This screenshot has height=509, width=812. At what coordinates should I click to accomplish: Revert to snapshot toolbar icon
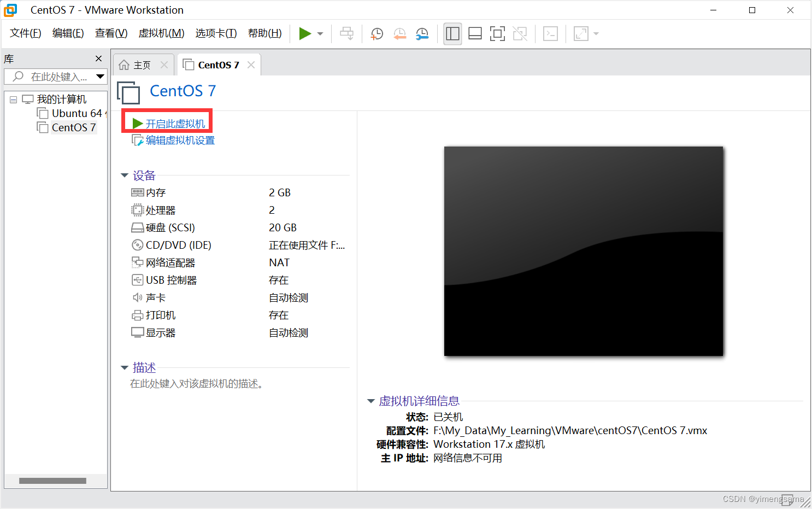pos(399,34)
